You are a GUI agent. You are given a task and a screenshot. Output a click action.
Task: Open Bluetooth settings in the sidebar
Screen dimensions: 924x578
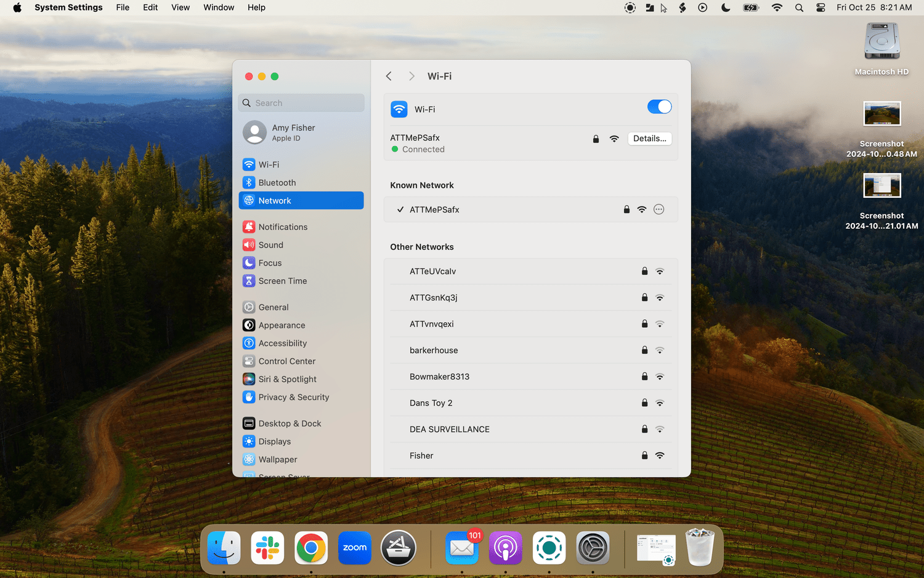277,182
